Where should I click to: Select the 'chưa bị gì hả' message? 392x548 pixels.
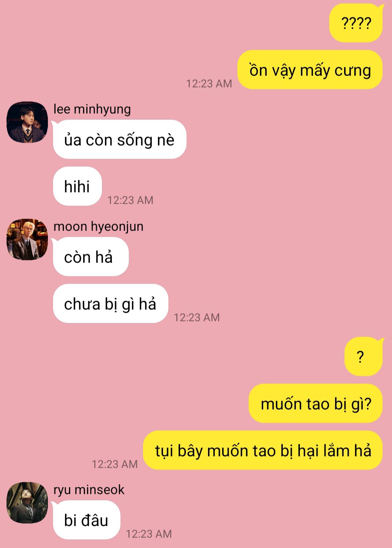click(x=111, y=304)
